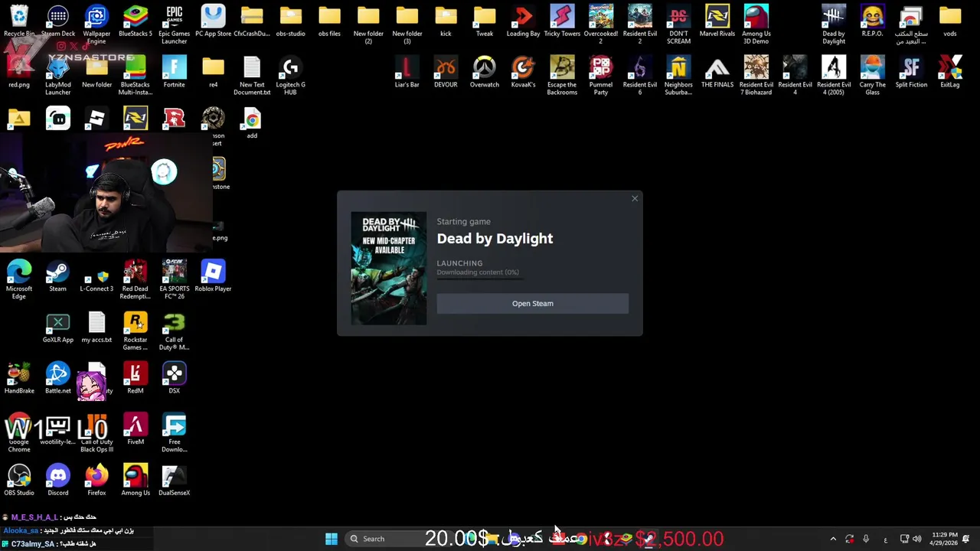Launch Tricky Towers shortcut
The image size is (980, 551).
pos(562,21)
